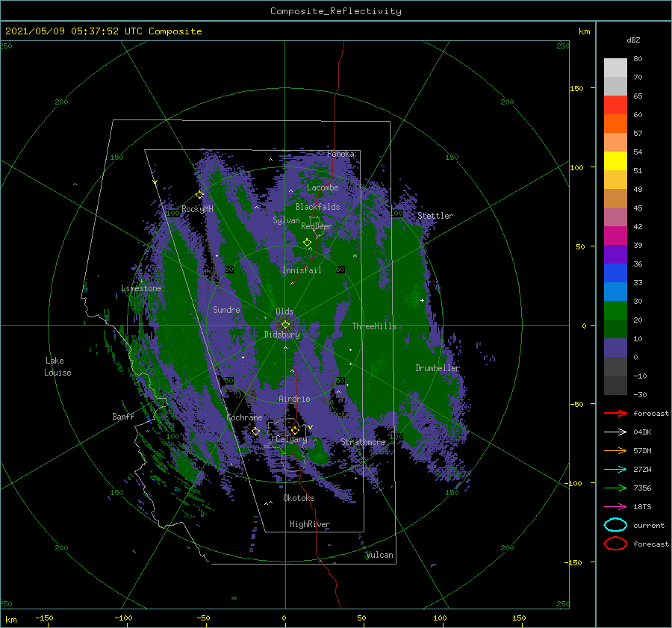
Task: Click the Stettler map label
Action: click(435, 216)
